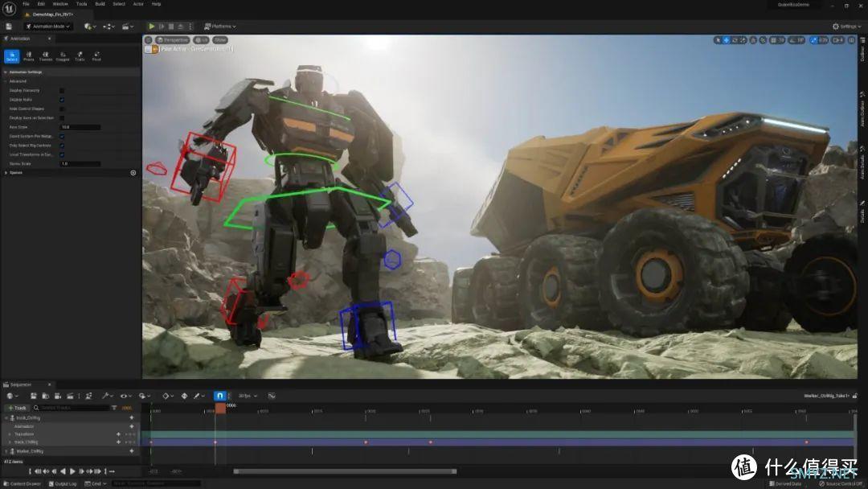
Task: Click the Search Tracks field
Action: click(71, 408)
